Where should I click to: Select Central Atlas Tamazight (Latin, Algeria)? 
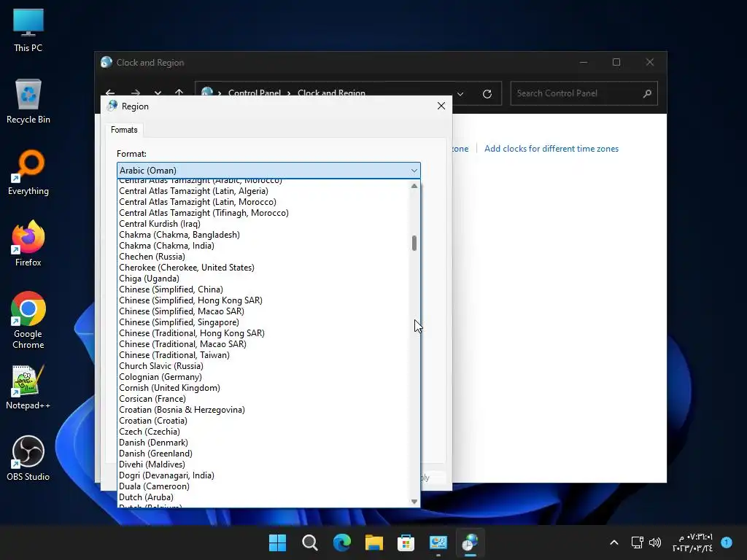coord(263,191)
